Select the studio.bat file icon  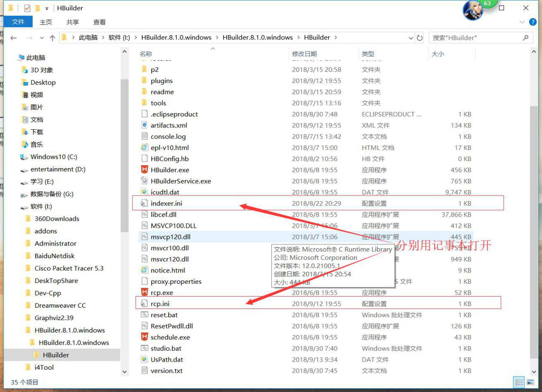(x=144, y=348)
